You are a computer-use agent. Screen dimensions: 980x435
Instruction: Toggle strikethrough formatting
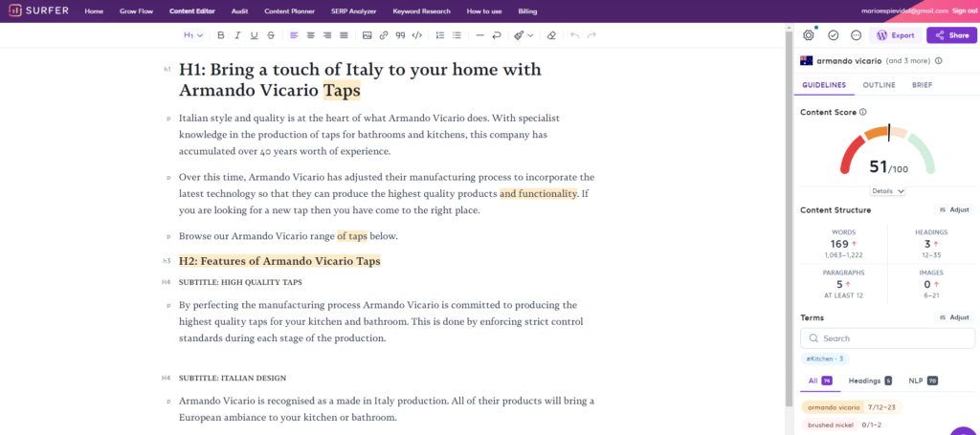coord(270,35)
